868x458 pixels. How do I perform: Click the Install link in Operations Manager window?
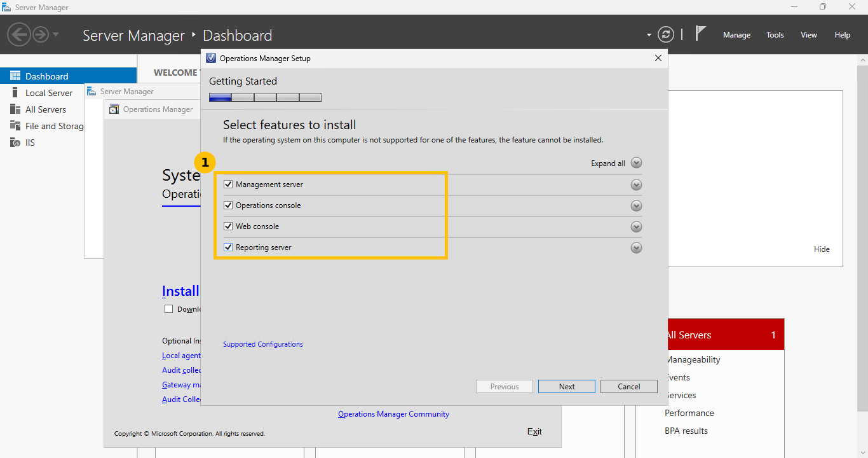coord(180,291)
